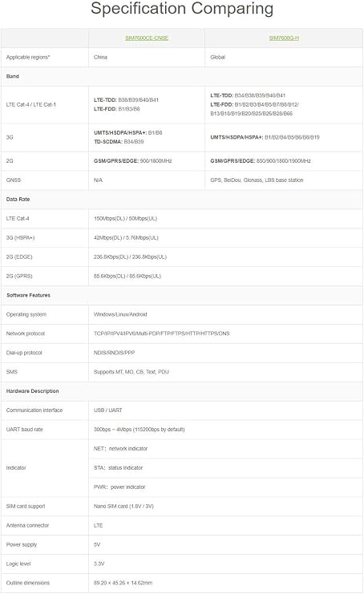This screenshot has width=364, height=594.
Task: Click the Windows/Linux/Android operating system cell
Action: pos(120,314)
